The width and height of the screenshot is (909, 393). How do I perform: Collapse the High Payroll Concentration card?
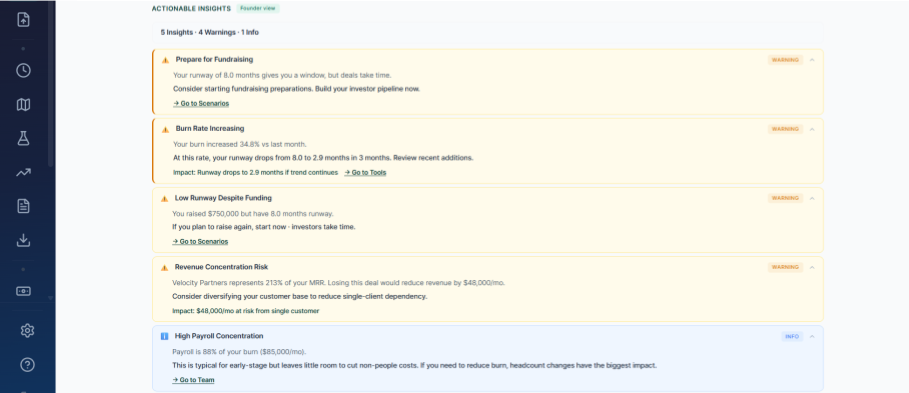pyautogui.click(x=812, y=336)
